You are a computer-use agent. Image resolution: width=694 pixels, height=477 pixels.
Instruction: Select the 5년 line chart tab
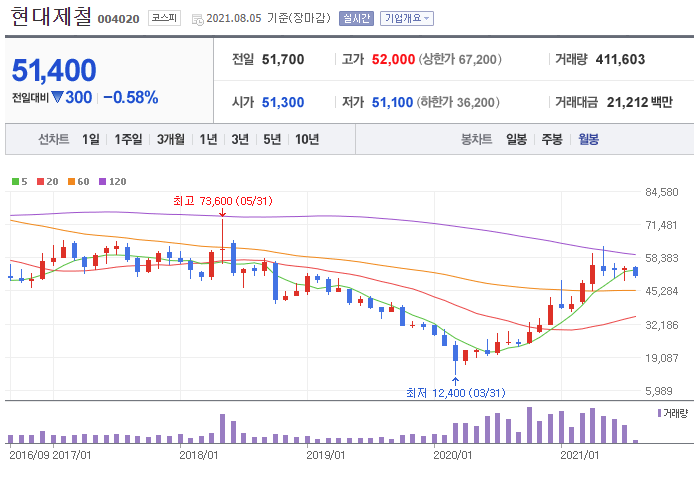click(272, 139)
